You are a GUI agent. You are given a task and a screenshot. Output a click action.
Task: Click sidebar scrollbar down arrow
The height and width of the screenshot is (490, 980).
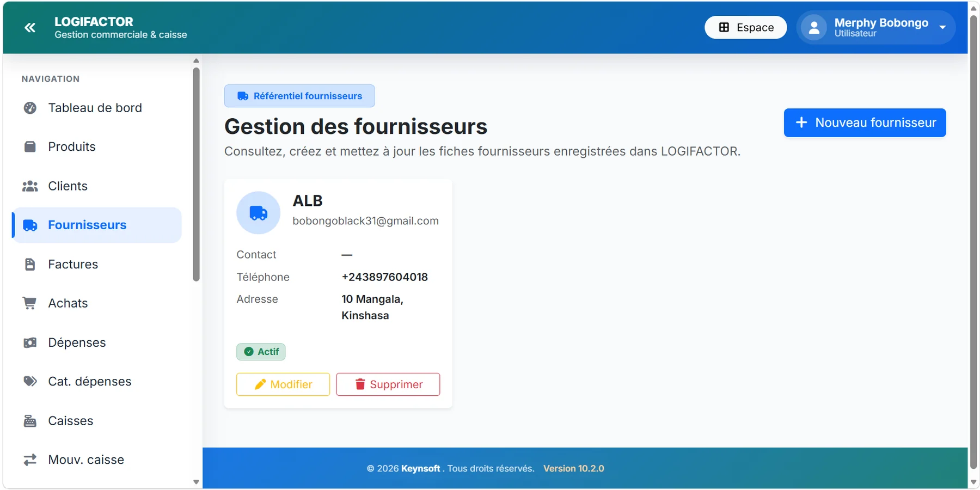[x=196, y=482]
